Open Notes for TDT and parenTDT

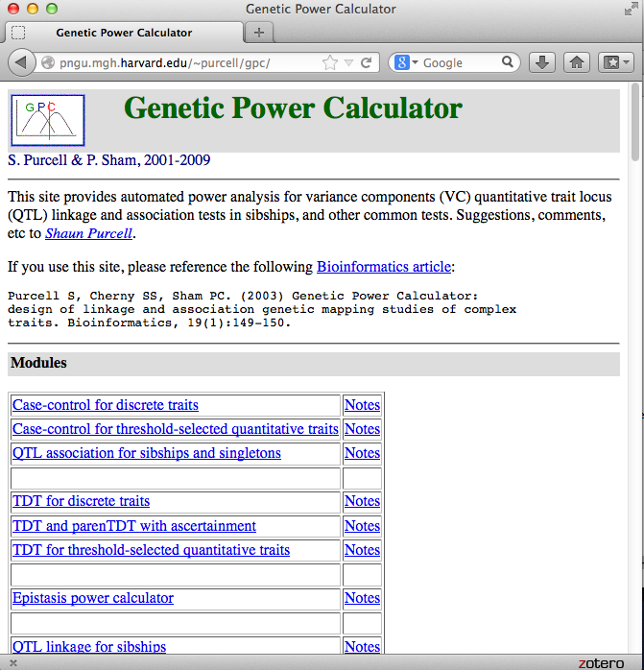point(362,526)
